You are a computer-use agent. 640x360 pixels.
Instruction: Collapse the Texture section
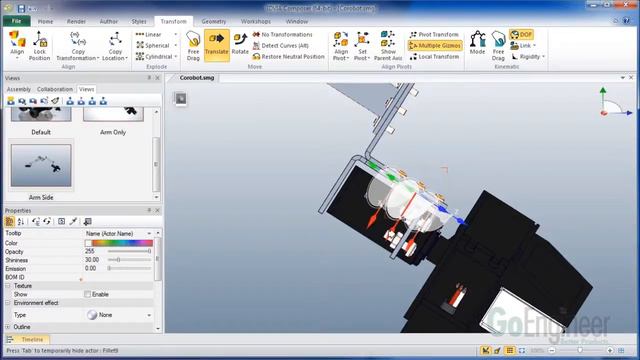(8, 286)
